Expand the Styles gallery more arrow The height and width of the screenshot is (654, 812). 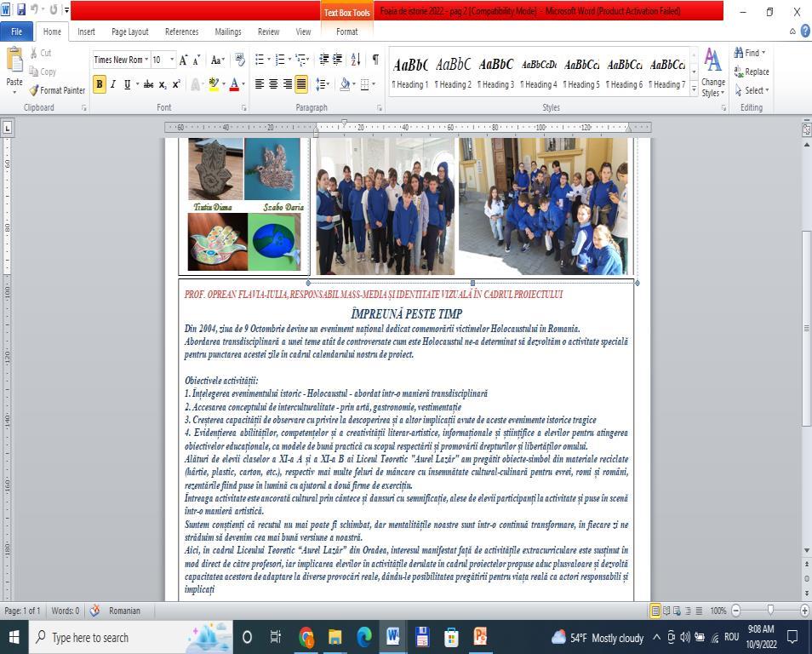pyautogui.click(x=694, y=89)
